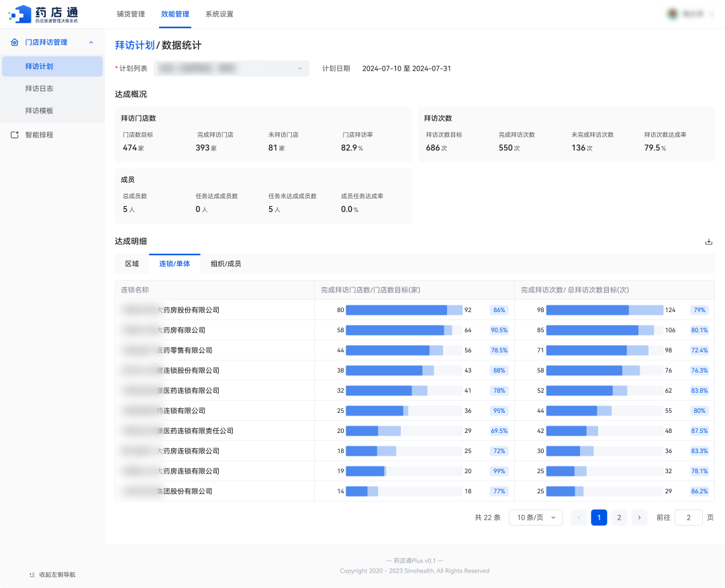
Task: Click the 智能排程 sidebar icon
Action: pos(15,135)
